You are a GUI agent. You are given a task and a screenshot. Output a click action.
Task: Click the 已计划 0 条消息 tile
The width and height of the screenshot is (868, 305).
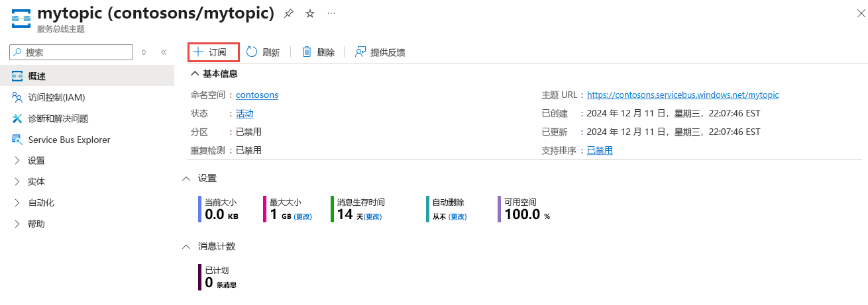[218, 277]
